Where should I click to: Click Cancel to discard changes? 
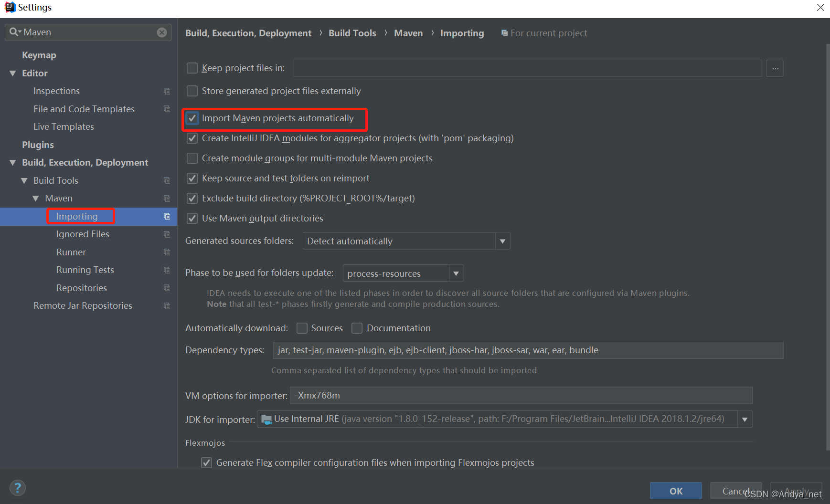coord(736,491)
